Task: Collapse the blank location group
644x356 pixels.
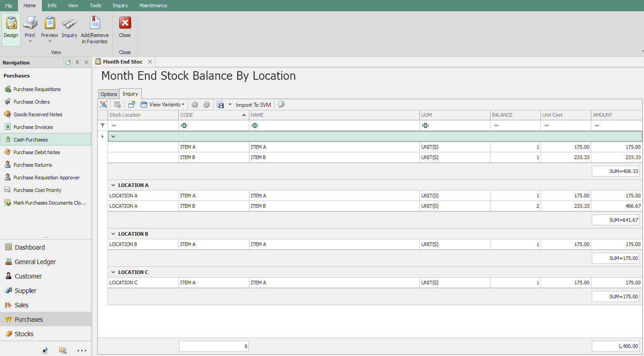Action: [x=113, y=136]
